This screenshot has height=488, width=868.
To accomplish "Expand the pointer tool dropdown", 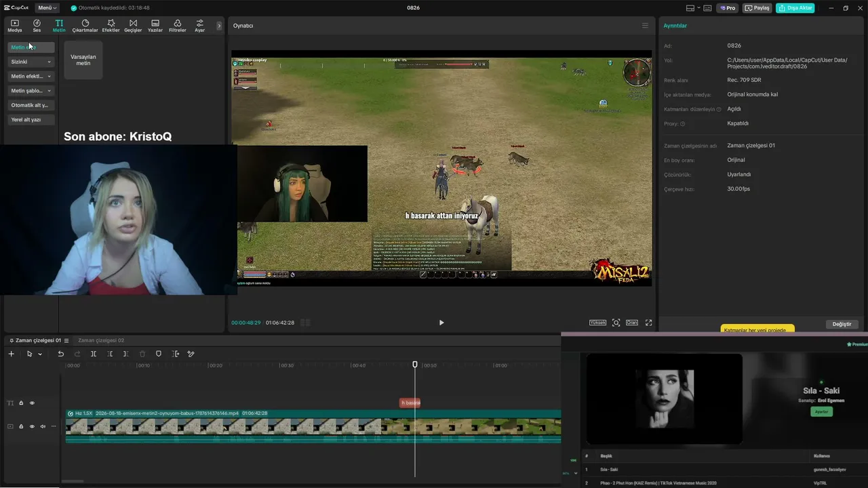I will [x=40, y=354].
